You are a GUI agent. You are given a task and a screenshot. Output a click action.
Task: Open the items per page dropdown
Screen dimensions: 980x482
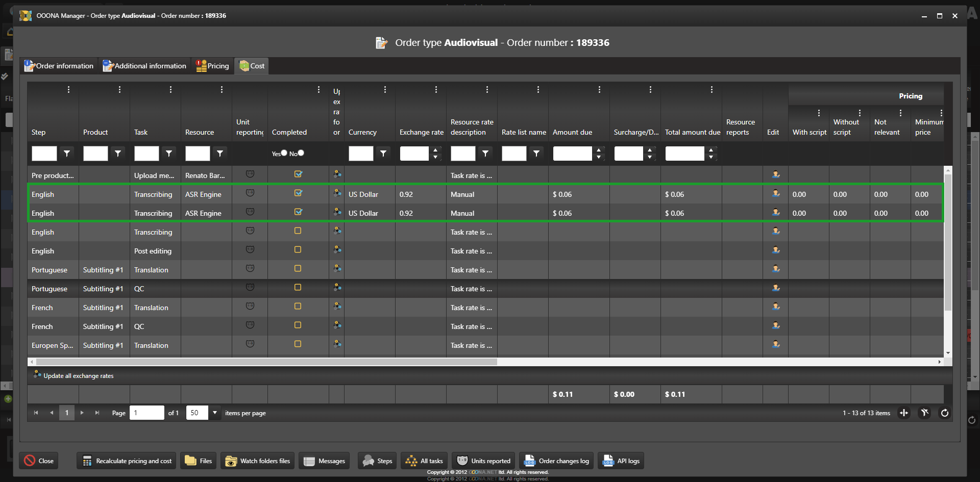(215, 413)
